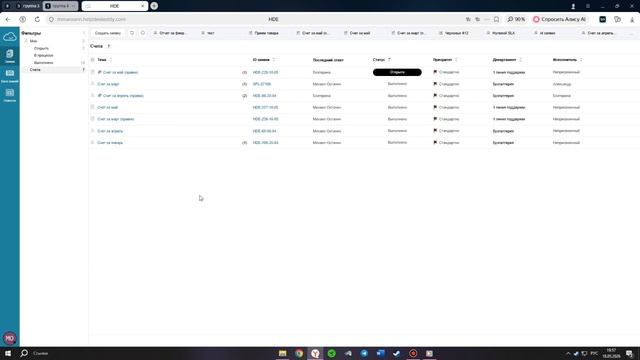640x360 pixels.
Task: Click the paperclip icon on Счет за май (правки)
Action: coord(100,72)
